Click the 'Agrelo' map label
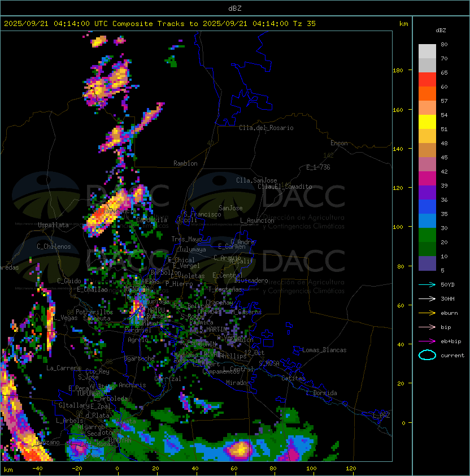The height and width of the screenshot is (476, 470). pyautogui.click(x=138, y=340)
